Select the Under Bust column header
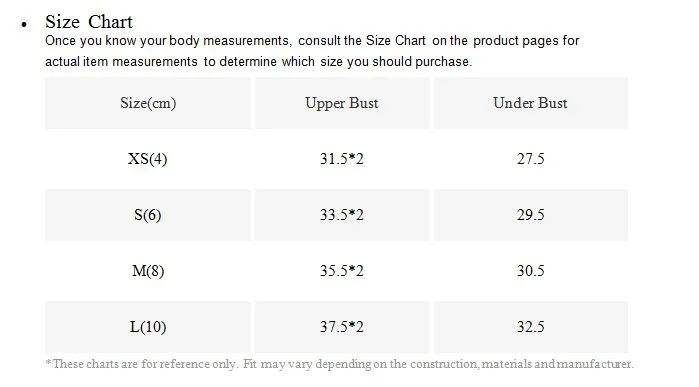The height and width of the screenshot is (387, 699). click(530, 103)
